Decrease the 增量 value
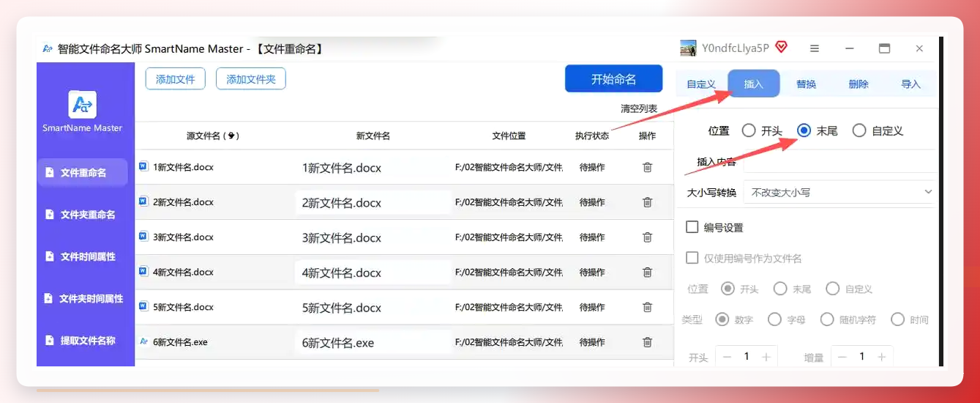Viewport: 980px width, 403px height. pos(842,357)
